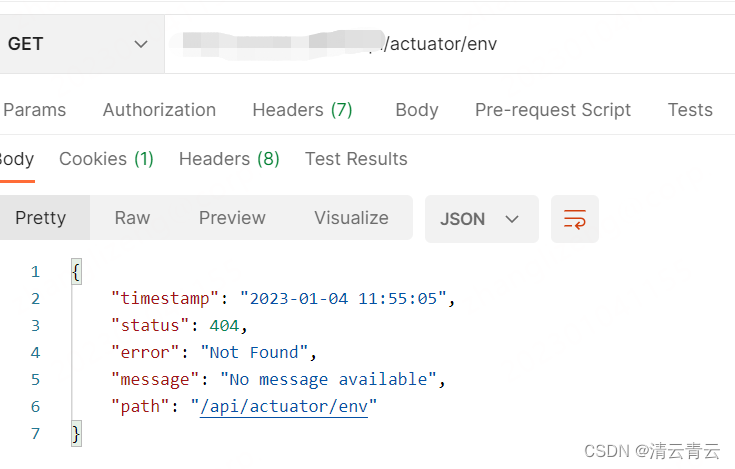Open the Authorization tab

159,110
